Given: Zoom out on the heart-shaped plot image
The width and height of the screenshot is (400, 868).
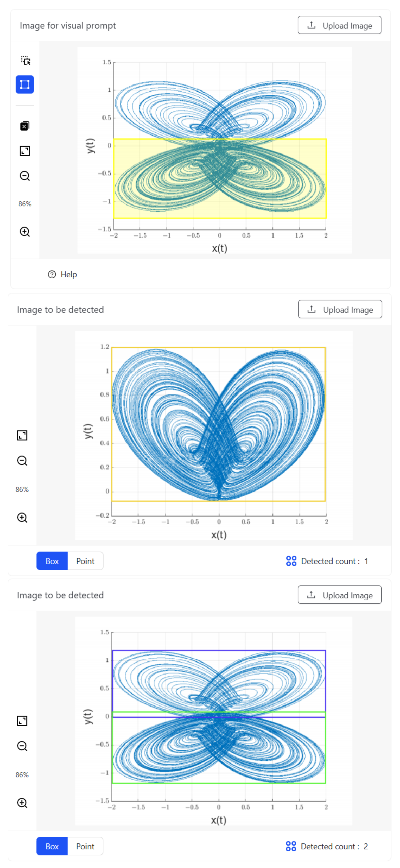Looking at the screenshot, I should [22, 461].
